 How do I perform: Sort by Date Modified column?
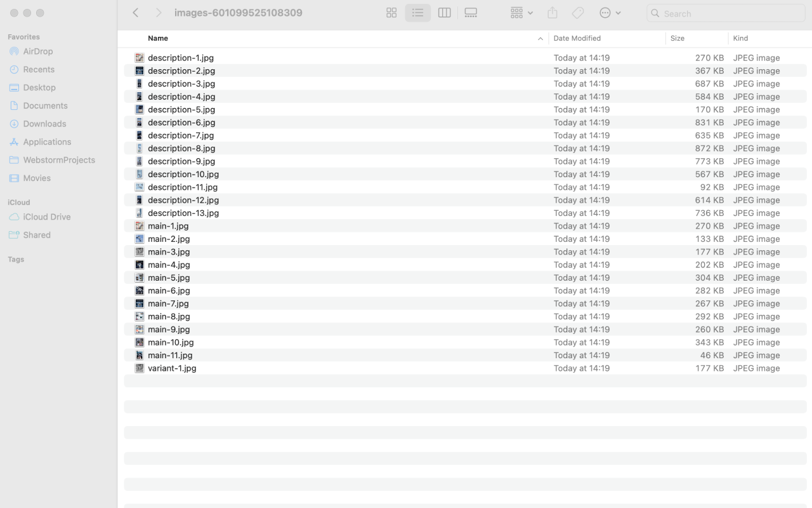click(577, 39)
